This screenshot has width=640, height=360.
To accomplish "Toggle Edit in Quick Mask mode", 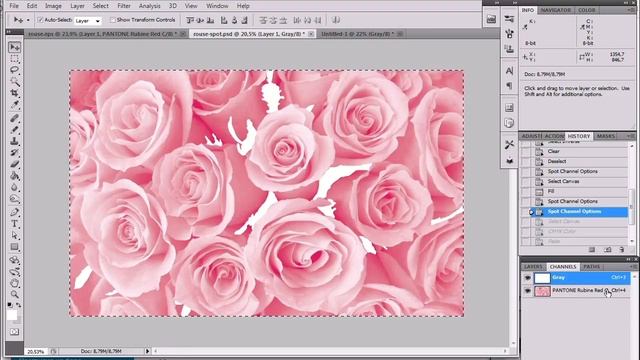I will [15, 332].
